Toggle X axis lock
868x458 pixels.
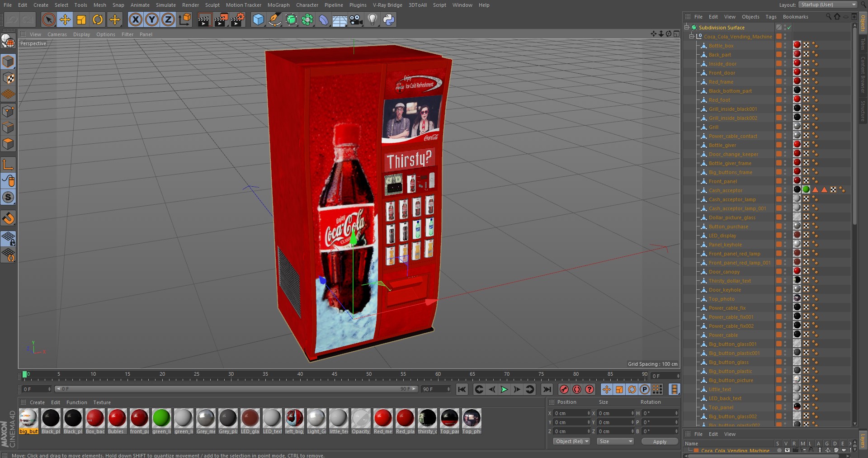pyautogui.click(x=135, y=19)
